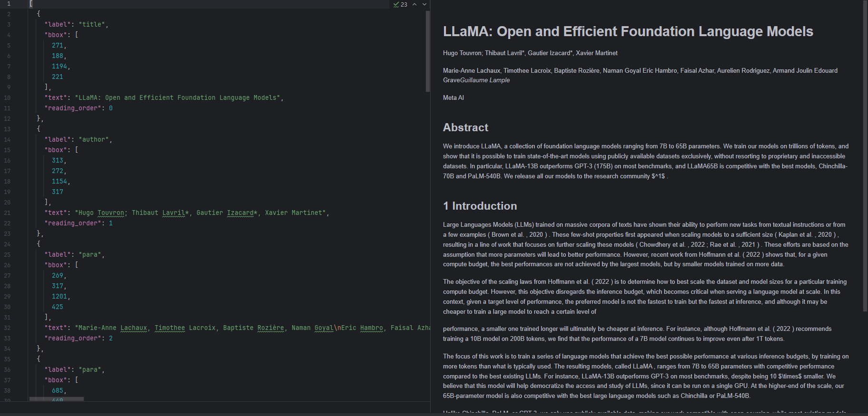Click the "reading_order": 2 line
The image size is (868, 416).
tap(79, 338)
